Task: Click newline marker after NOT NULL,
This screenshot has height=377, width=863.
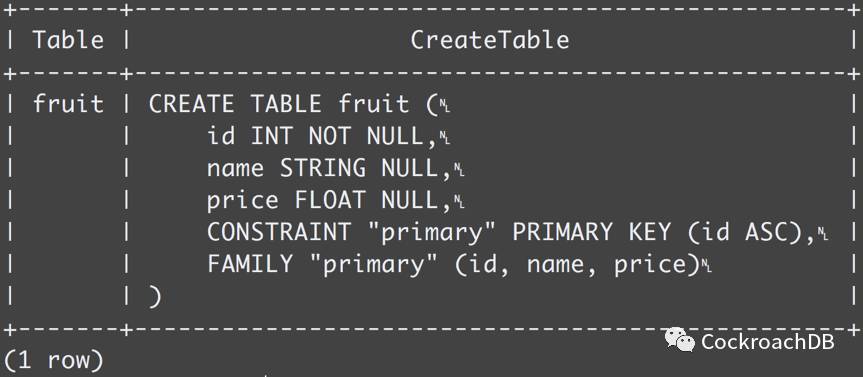Action: click(x=445, y=138)
